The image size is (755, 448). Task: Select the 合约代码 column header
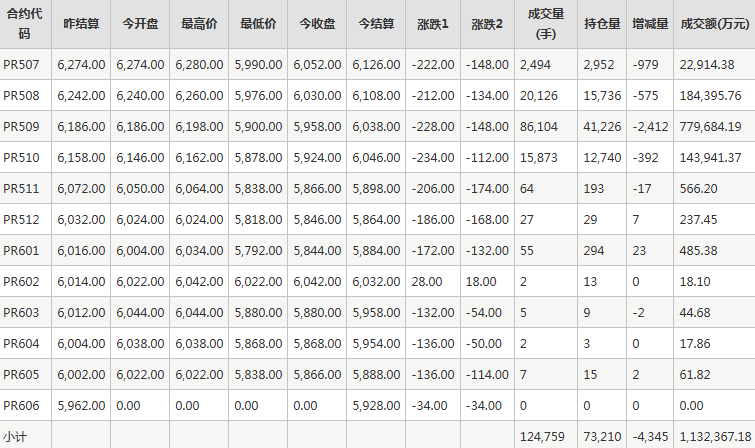(x=25, y=24)
